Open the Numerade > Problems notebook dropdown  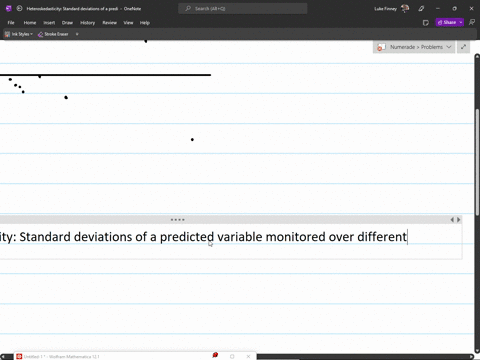pos(414,47)
